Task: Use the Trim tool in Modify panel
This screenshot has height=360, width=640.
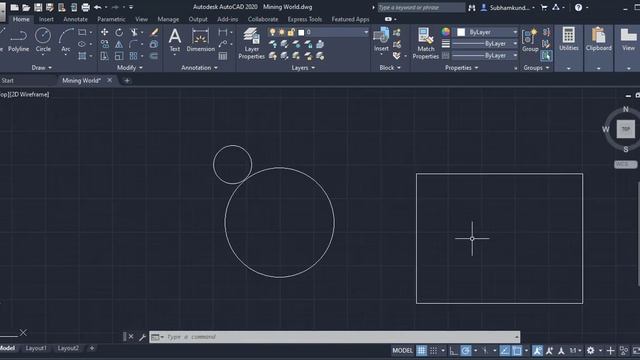Action: [134, 32]
